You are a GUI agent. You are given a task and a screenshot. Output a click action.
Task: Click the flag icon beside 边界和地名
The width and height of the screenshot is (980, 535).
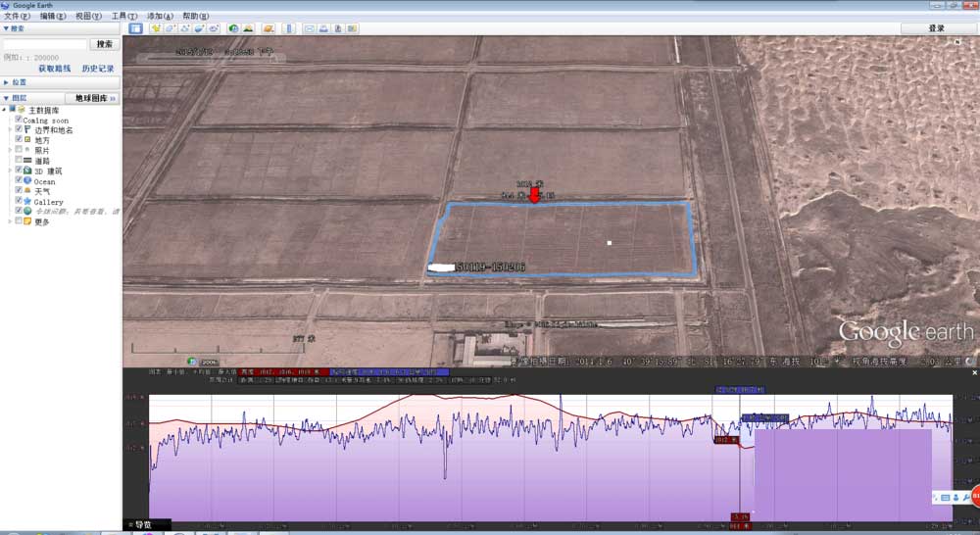27,129
